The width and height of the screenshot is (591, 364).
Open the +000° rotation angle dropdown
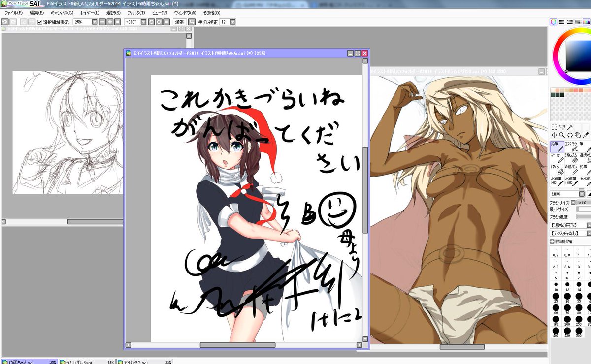[x=144, y=22]
